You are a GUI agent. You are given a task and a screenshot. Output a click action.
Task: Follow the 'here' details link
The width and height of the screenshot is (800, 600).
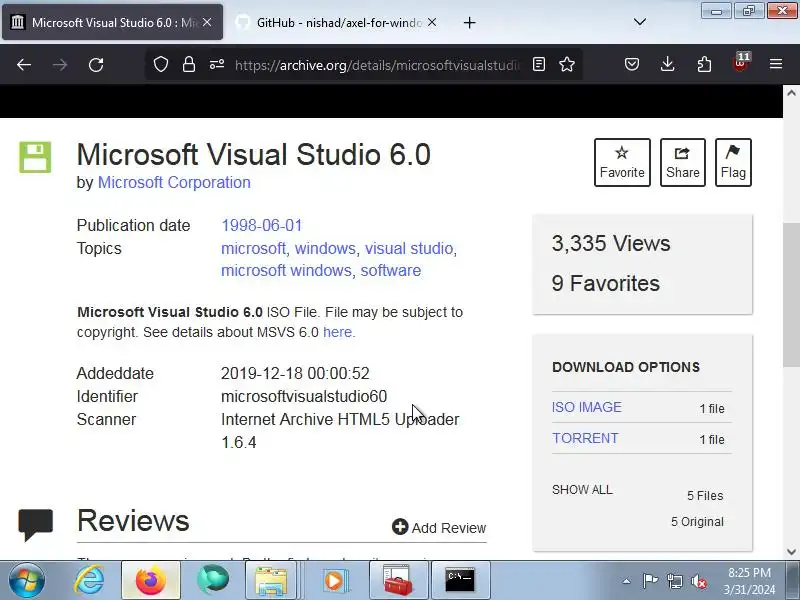(x=337, y=332)
